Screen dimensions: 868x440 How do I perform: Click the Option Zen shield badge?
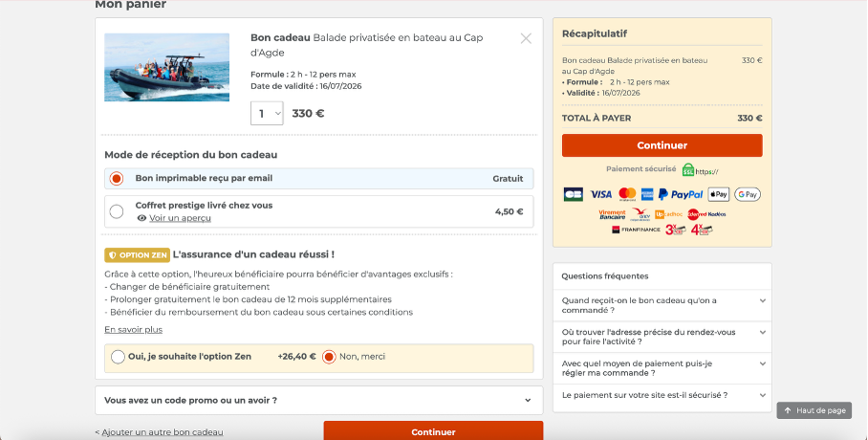click(138, 254)
